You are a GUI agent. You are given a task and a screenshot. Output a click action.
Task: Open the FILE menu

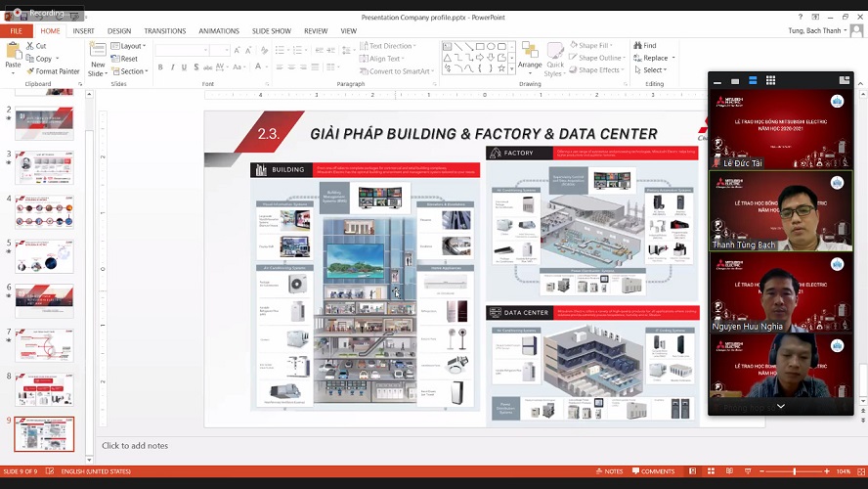[x=16, y=31]
